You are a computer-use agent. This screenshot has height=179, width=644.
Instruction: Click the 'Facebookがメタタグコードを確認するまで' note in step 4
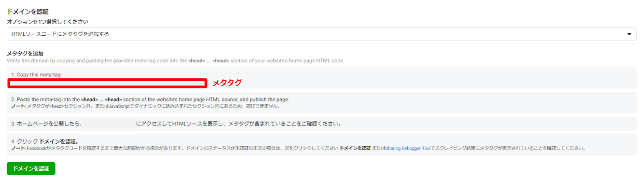pos(298,148)
